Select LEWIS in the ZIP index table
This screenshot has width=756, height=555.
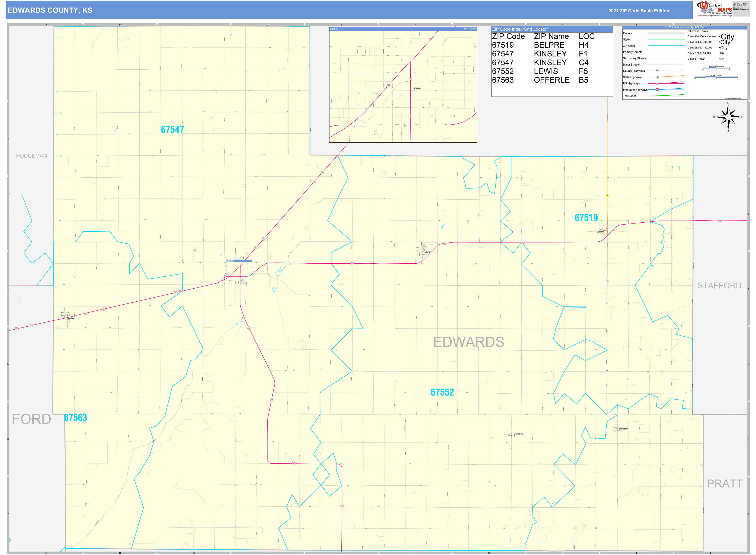click(546, 71)
